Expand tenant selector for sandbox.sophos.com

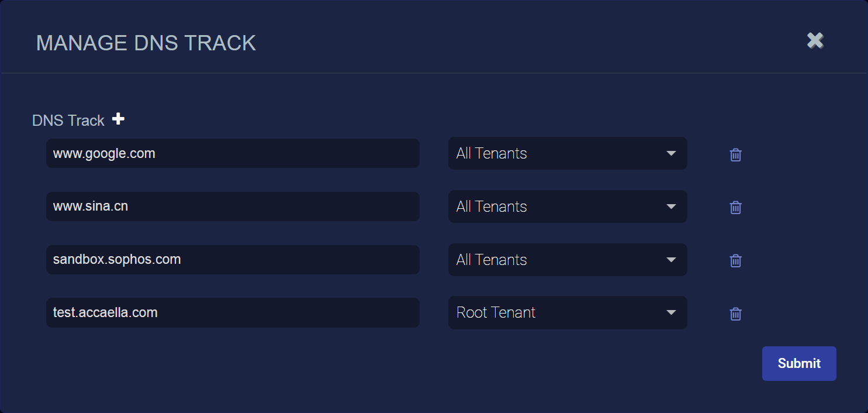[568, 260]
